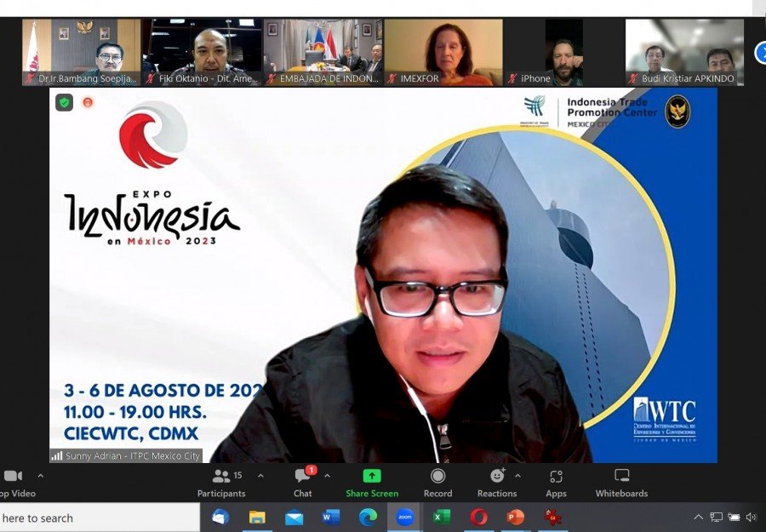Open the Chat panel
The width and height of the screenshot is (766, 532).
pyautogui.click(x=302, y=477)
